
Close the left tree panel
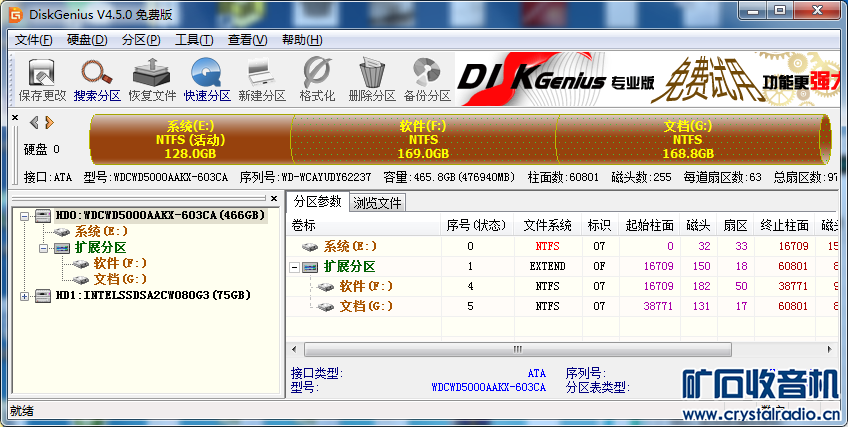[x=274, y=198]
